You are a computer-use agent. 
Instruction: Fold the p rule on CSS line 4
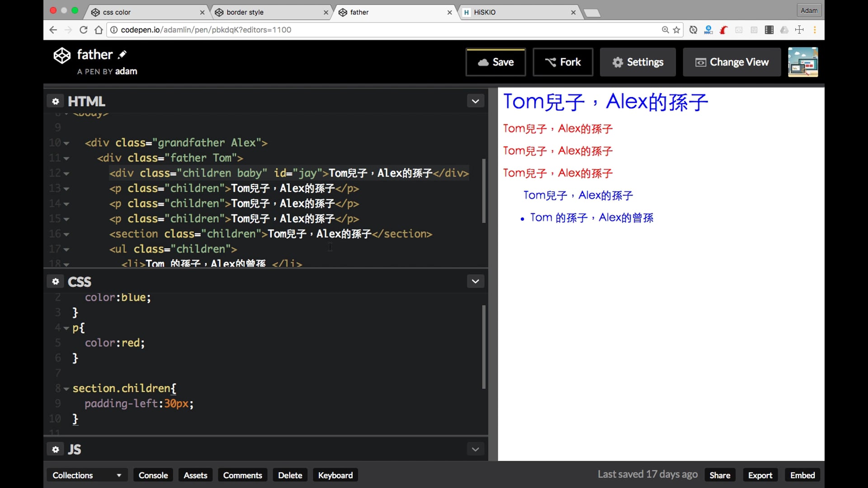pyautogui.click(x=66, y=328)
